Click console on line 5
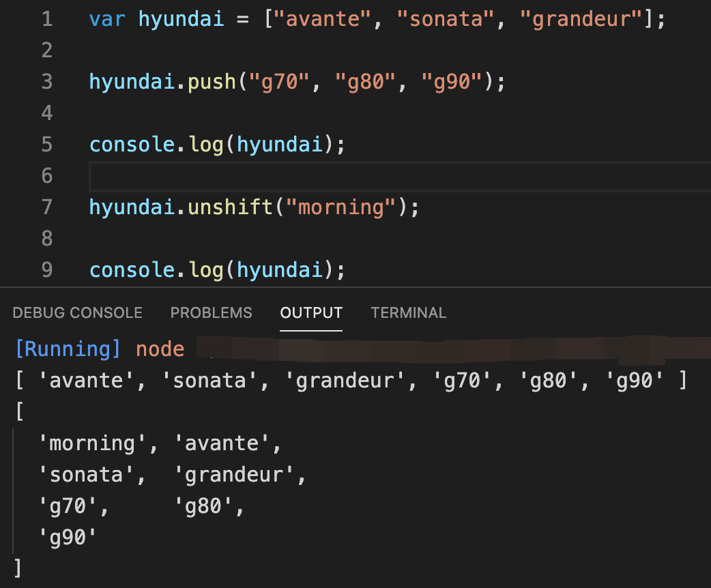 pos(132,145)
